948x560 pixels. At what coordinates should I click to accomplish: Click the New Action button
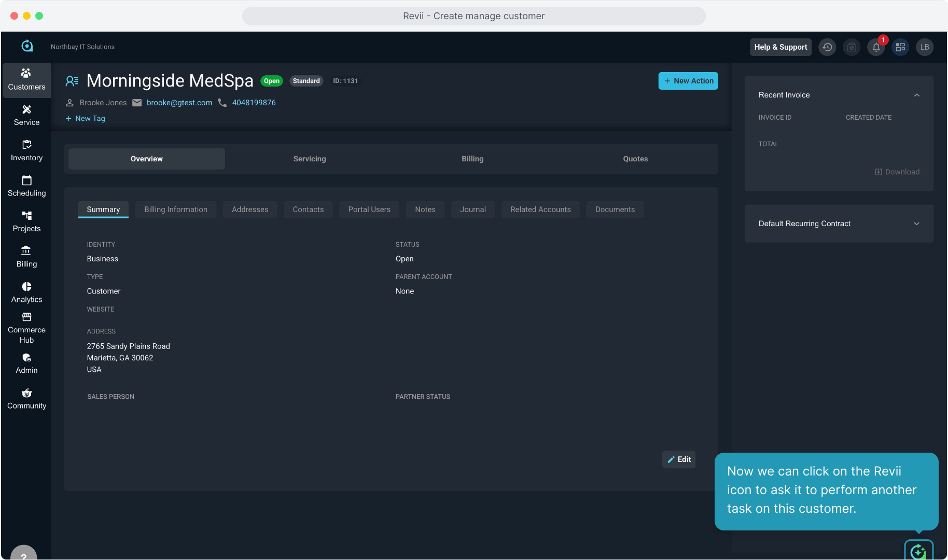[x=688, y=81]
